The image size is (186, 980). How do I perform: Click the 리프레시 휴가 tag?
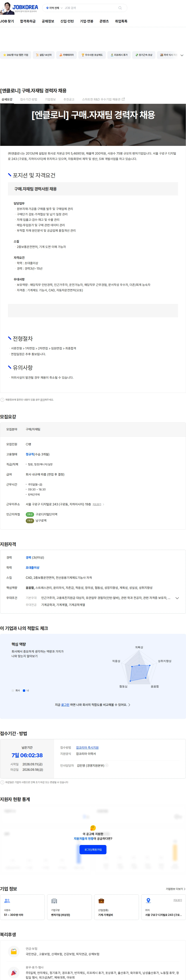[119, 55]
